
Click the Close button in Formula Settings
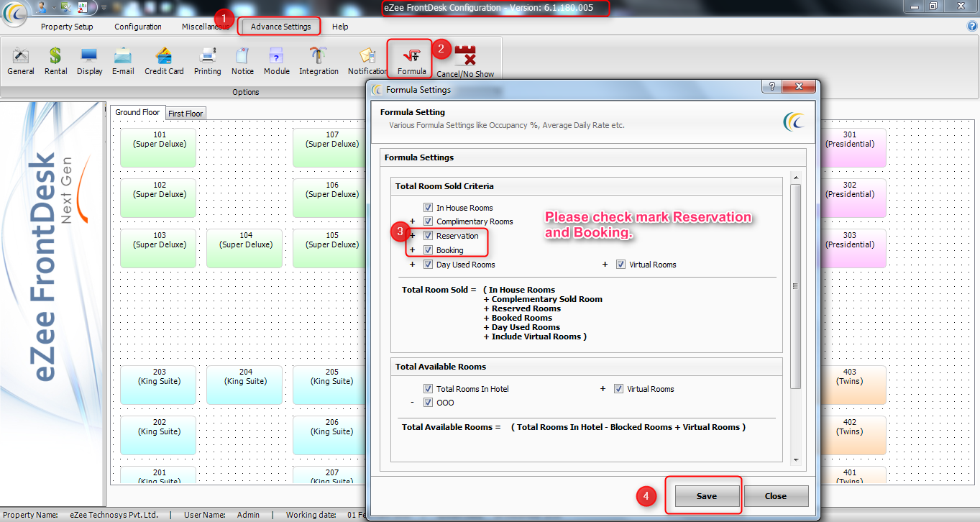coord(776,496)
